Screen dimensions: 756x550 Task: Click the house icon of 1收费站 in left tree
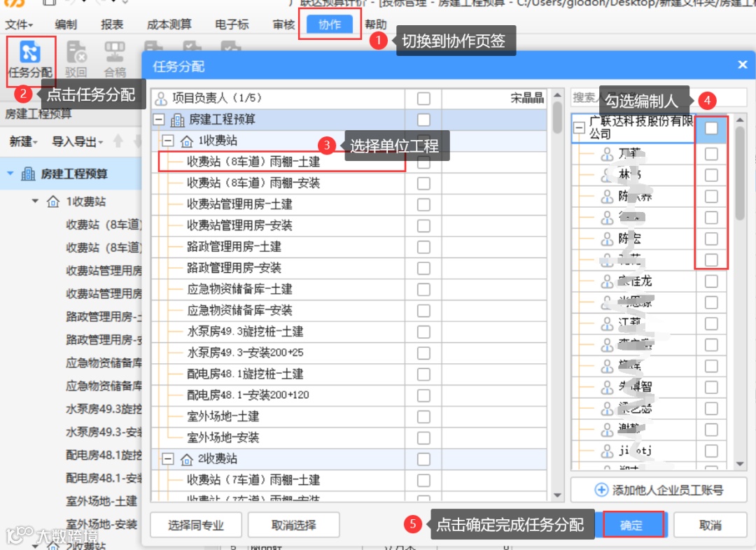pos(53,202)
